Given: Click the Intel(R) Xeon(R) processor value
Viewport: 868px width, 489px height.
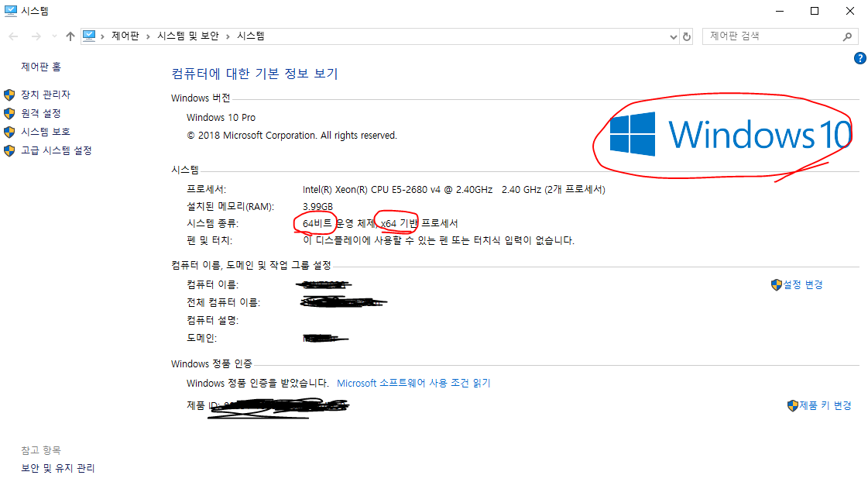Looking at the screenshot, I should (454, 189).
